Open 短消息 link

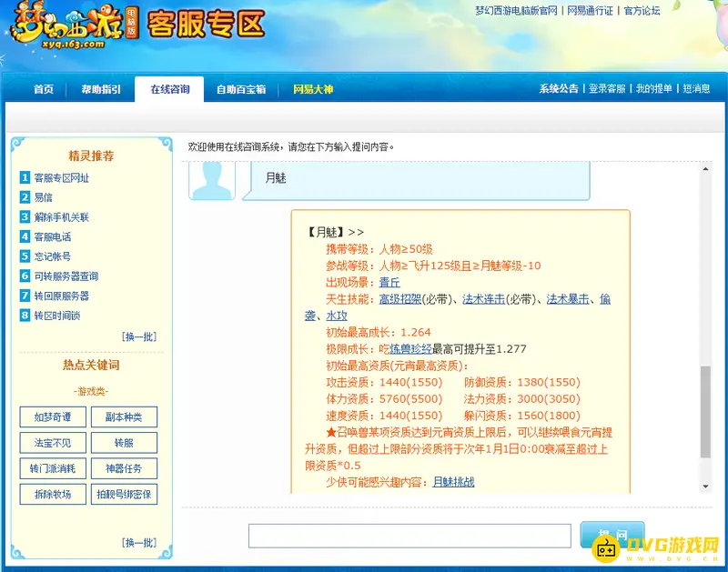coord(696,88)
